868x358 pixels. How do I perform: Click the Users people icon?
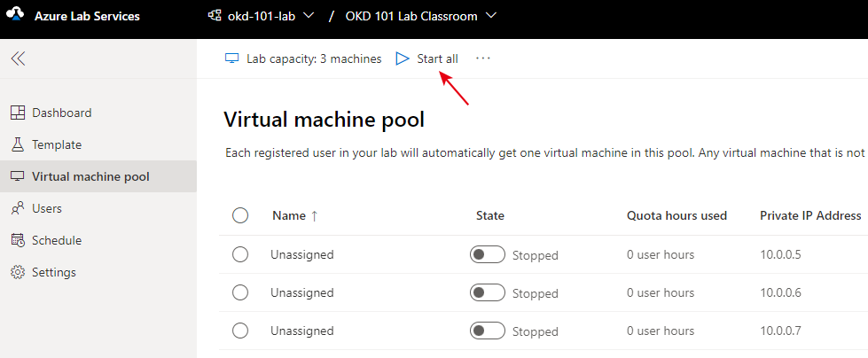pos(18,208)
